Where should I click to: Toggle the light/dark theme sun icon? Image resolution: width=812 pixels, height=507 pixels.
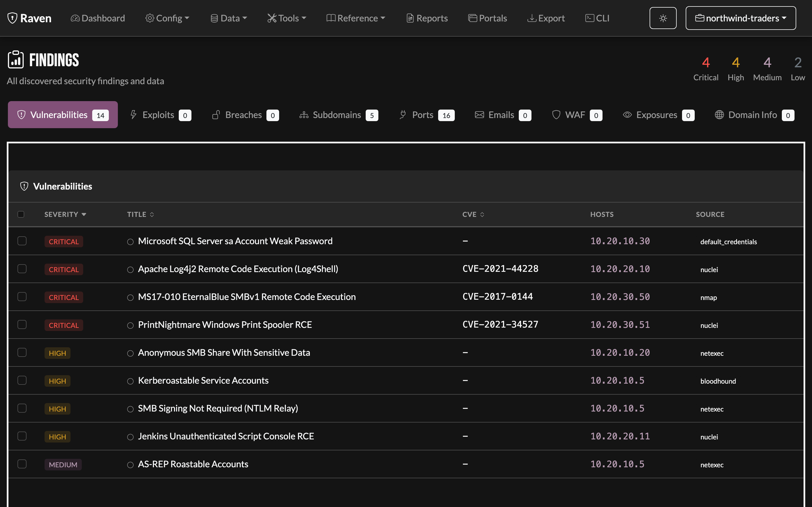(x=663, y=18)
